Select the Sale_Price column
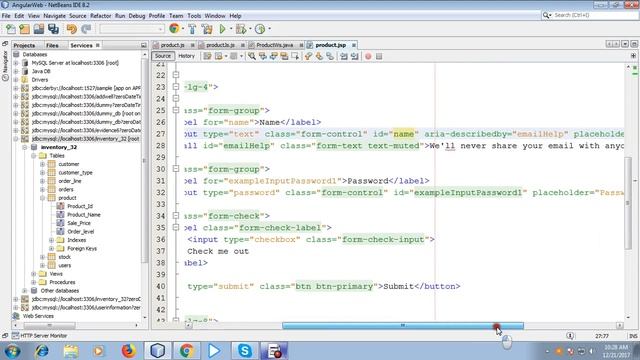This screenshot has width=640, height=360. pos(79,223)
